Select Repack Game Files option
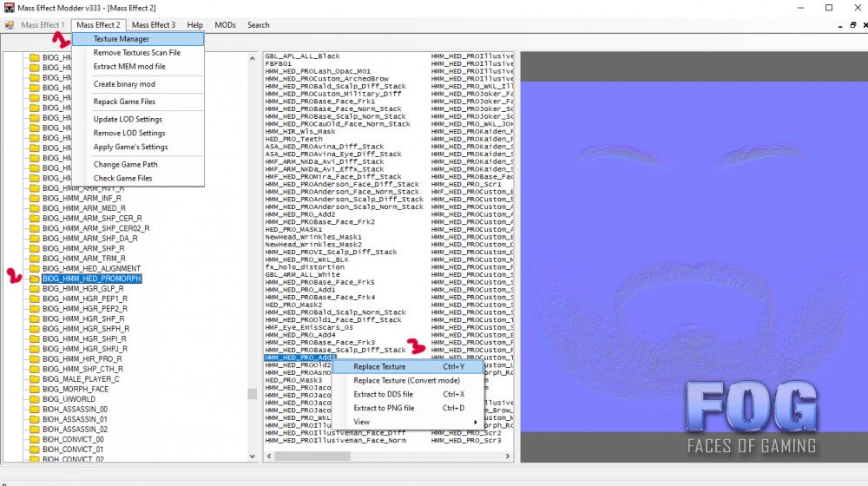Image resolution: width=868 pixels, height=486 pixels. [124, 102]
